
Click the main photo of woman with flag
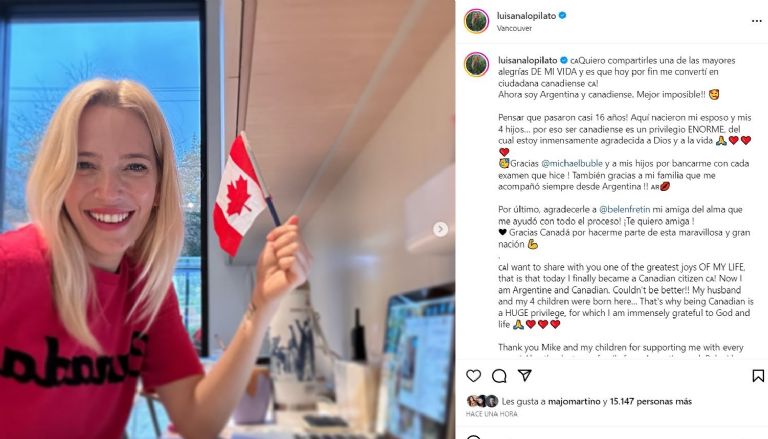pyautogui.click(x=227, y=220)
